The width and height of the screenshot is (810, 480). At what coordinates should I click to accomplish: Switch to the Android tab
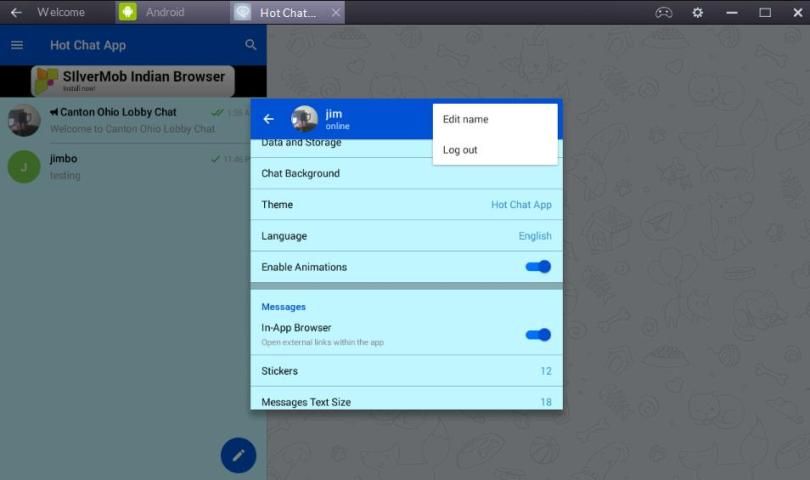[x=165, y=13]
